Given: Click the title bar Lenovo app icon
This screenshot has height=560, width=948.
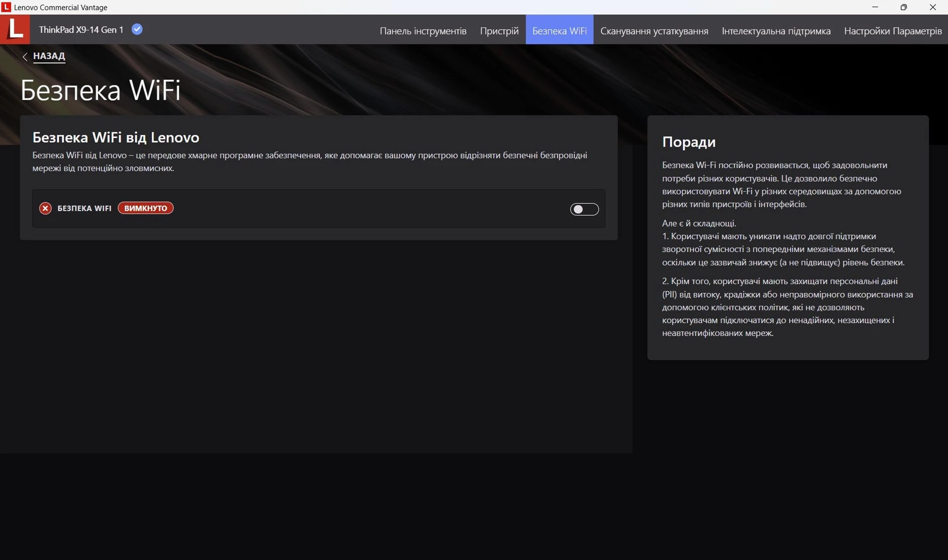Looking at the screenshot, I should click(6, 7).
